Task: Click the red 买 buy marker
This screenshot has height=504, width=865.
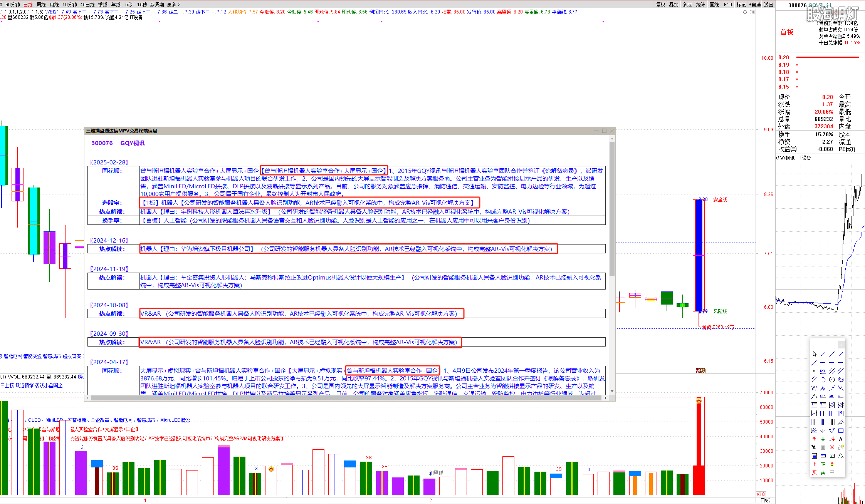Action: [814, 472]
